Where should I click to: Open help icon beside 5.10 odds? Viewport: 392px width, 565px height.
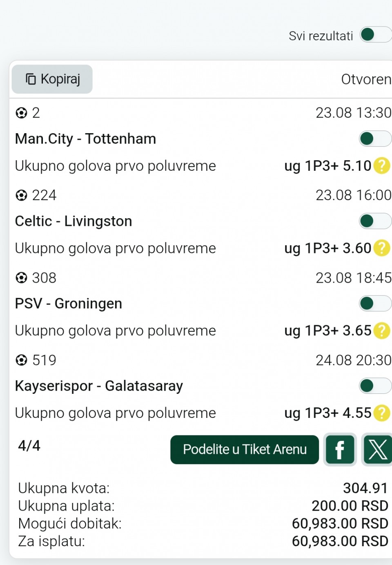(382, 166)
